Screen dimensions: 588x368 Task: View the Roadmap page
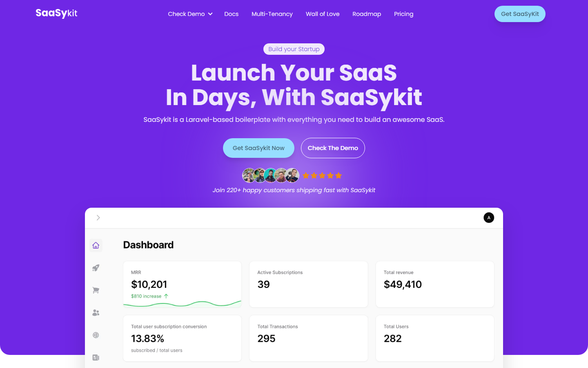[367, 14]
